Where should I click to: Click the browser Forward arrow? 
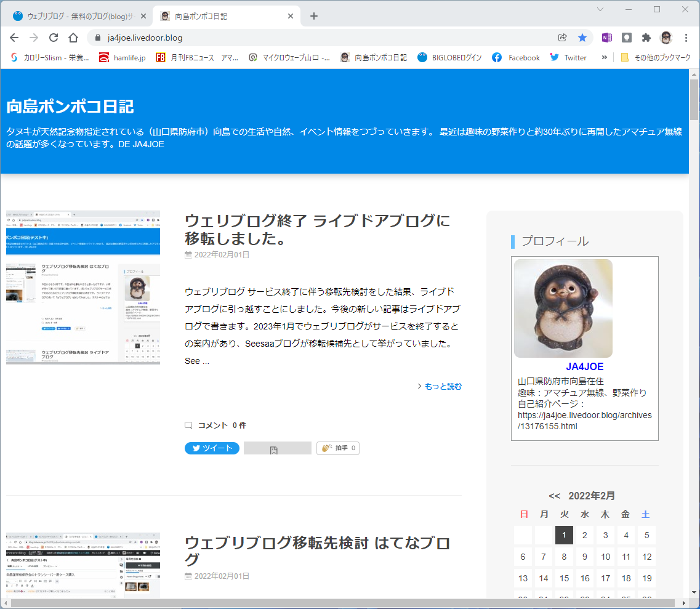tap(34, 38)
